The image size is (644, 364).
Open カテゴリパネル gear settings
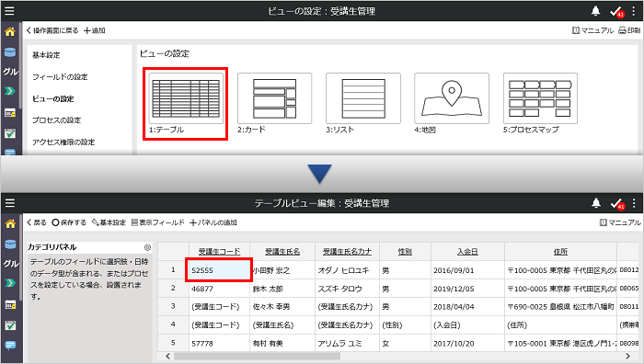147,247
